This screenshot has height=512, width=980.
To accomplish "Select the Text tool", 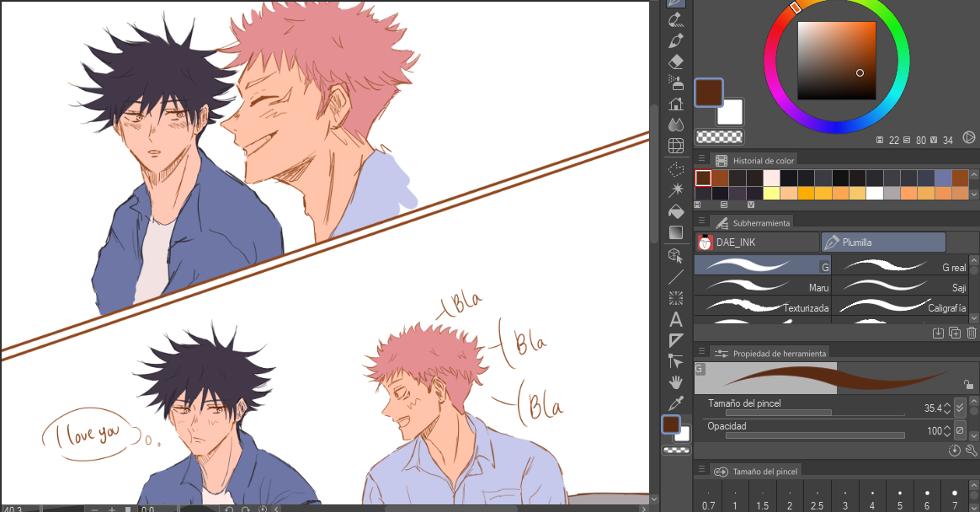I will click(x=675, y=318).
